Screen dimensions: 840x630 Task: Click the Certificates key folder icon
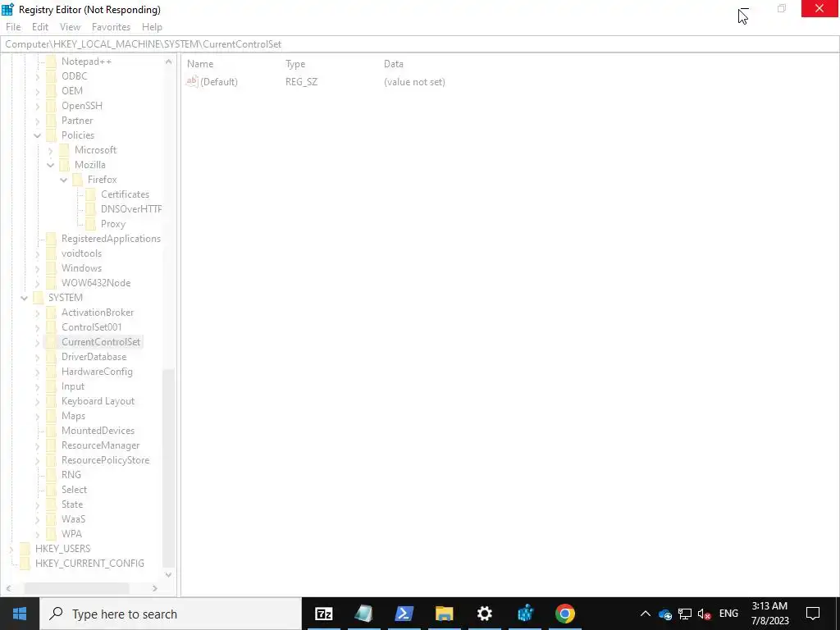[x=90, y=194]
